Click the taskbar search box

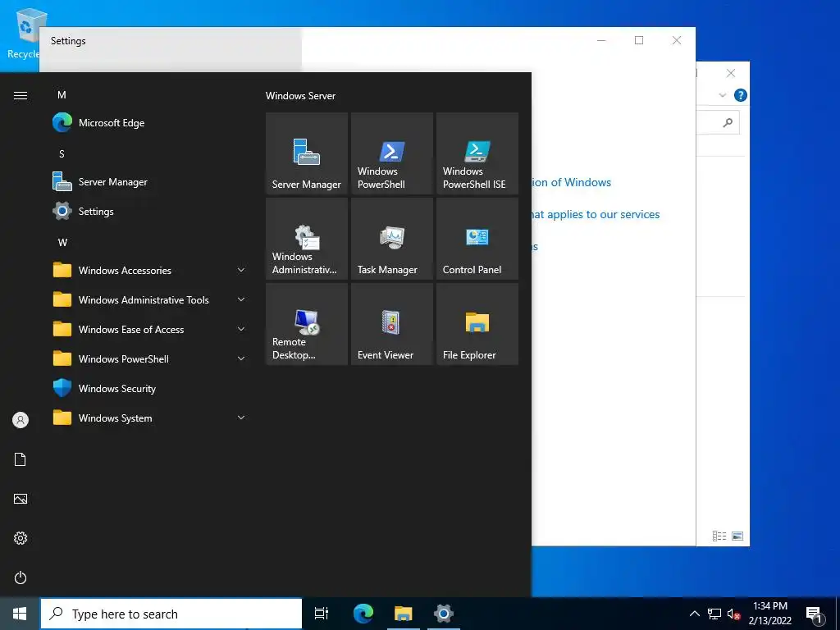click(171, 614)
